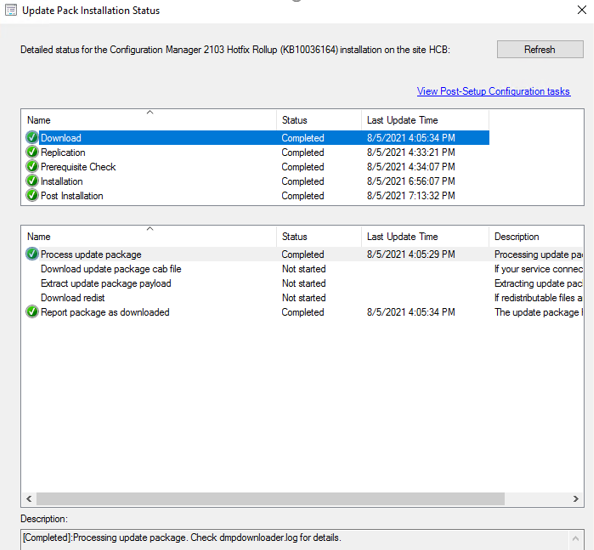
Task: Sort upper list by Name column header
Action: point(149,120)
